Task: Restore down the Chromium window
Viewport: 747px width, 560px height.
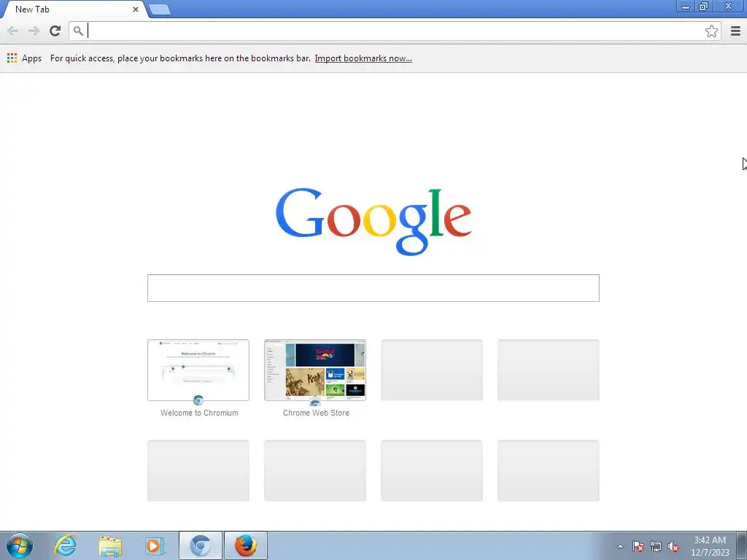Action: pyautogui.click(x=704, y=6)
